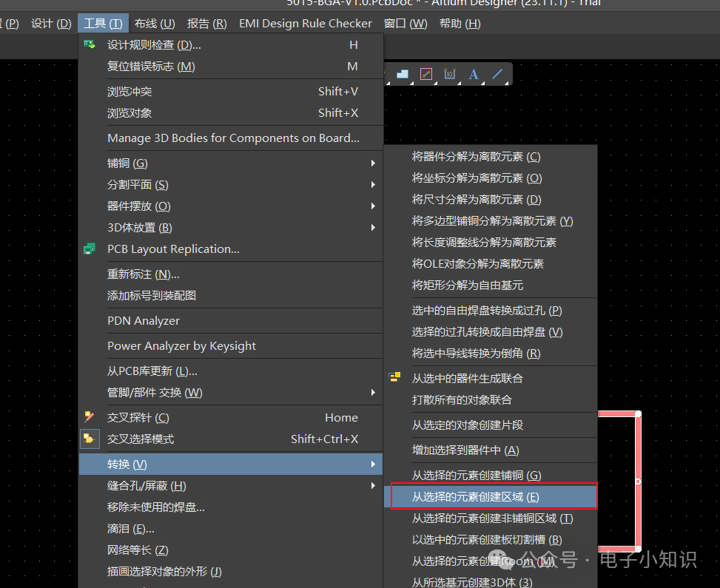This screenshot has height=588, width=720.
Task: Open the 工具 (T) menu
Action: pyautogui.click(x=103, y=24)
